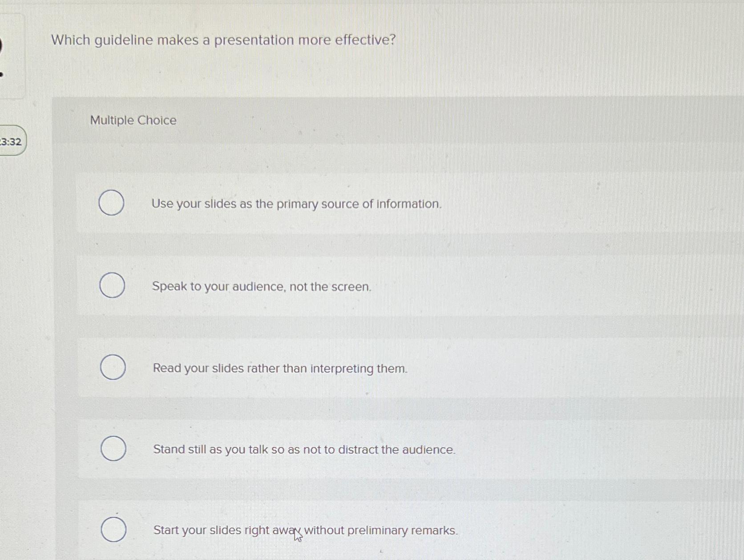This screenshot has width=744, height=560.
Task: Select the radio button beside "Use your slides as the primary source"
Action: (111, 202)
